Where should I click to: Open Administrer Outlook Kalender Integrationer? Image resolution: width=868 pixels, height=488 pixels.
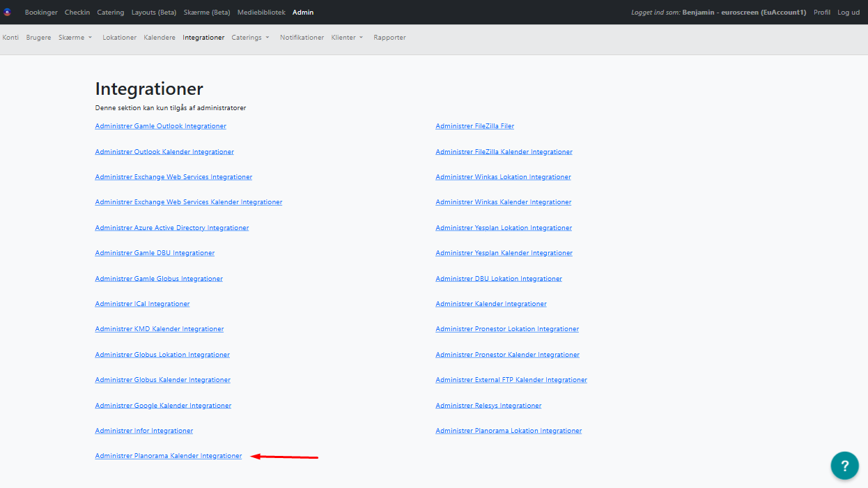point(164,152)
